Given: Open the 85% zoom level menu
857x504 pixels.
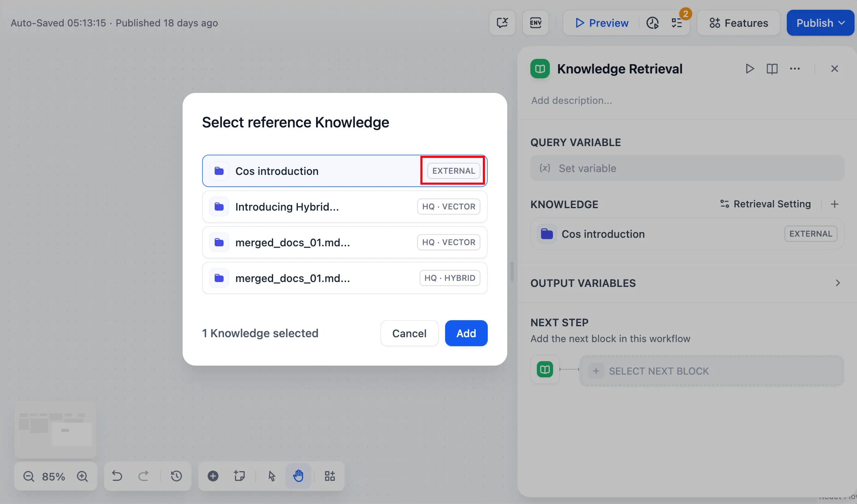Looking at the screenshot, I should pyautogui.click(x=54, y=476).
